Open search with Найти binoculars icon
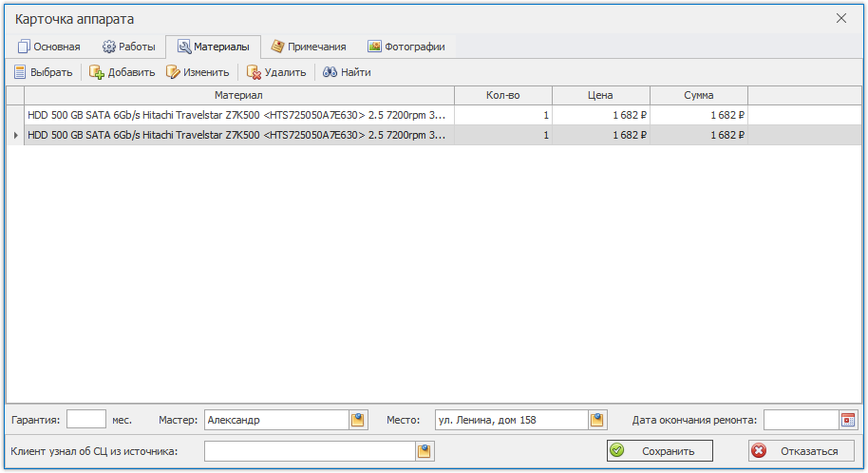The width and height of the screenshot is (868, 473). point(347,72)
